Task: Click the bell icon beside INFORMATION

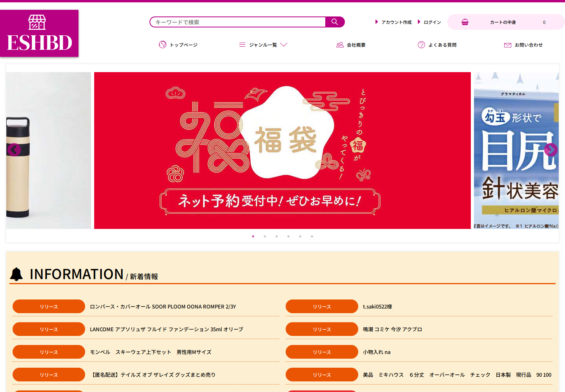Action: point(16,274)
